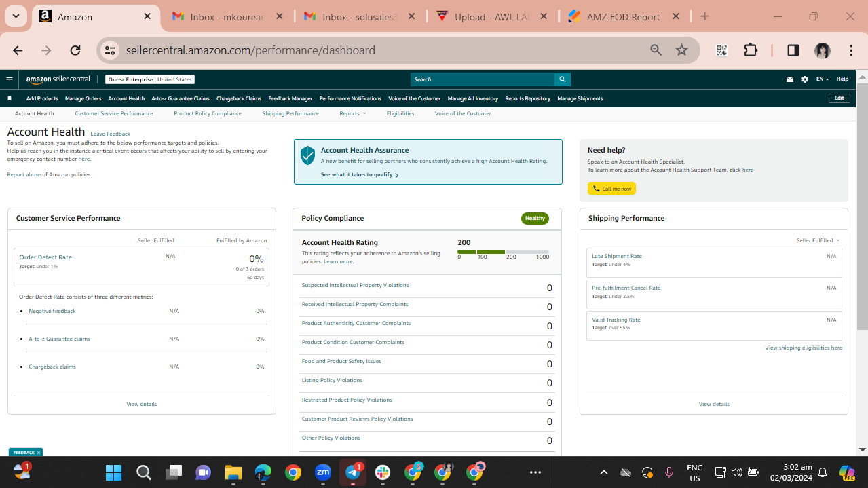Open the tab search dropdown arrow
This screenshot has width=868, height=488.
16,17
